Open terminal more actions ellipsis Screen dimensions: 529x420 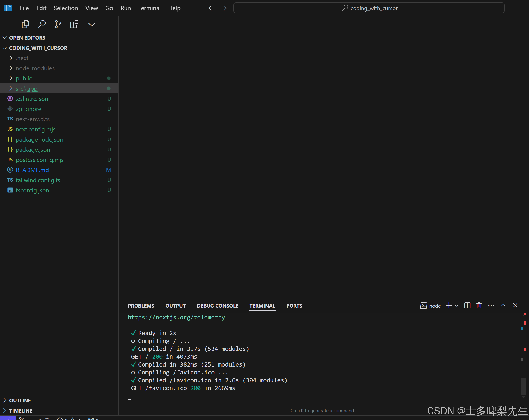(x=491, y=306)
